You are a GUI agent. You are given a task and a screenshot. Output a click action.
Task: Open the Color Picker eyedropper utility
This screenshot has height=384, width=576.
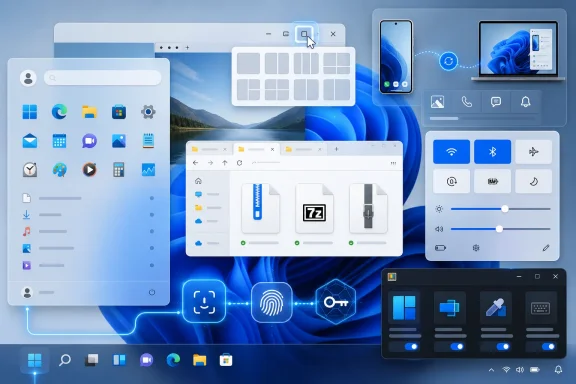click(496, 308)
